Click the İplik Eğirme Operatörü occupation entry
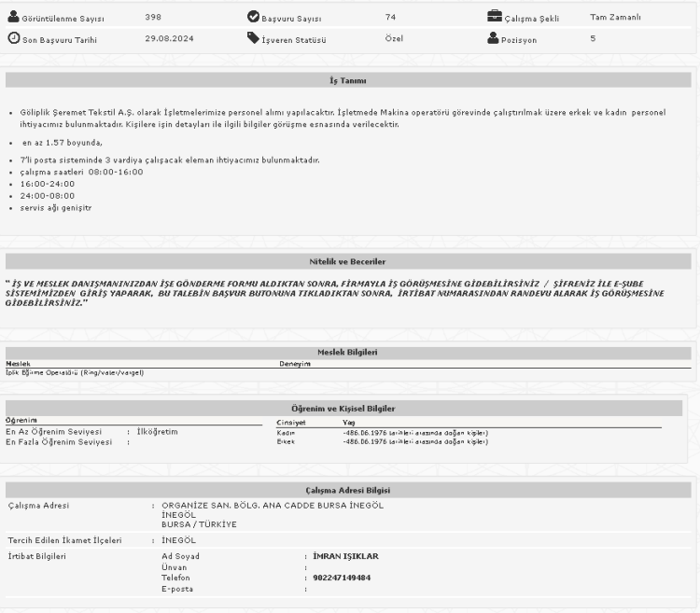 [75, 373]
